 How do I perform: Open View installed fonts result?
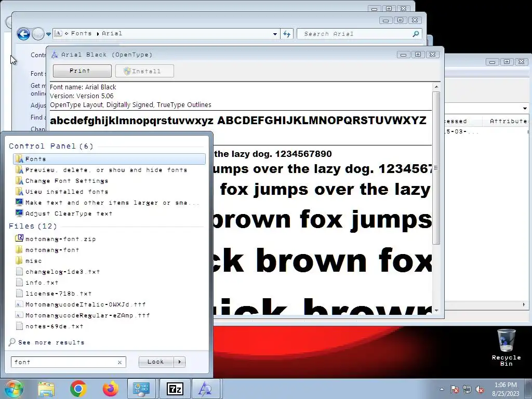pos(109,192)
